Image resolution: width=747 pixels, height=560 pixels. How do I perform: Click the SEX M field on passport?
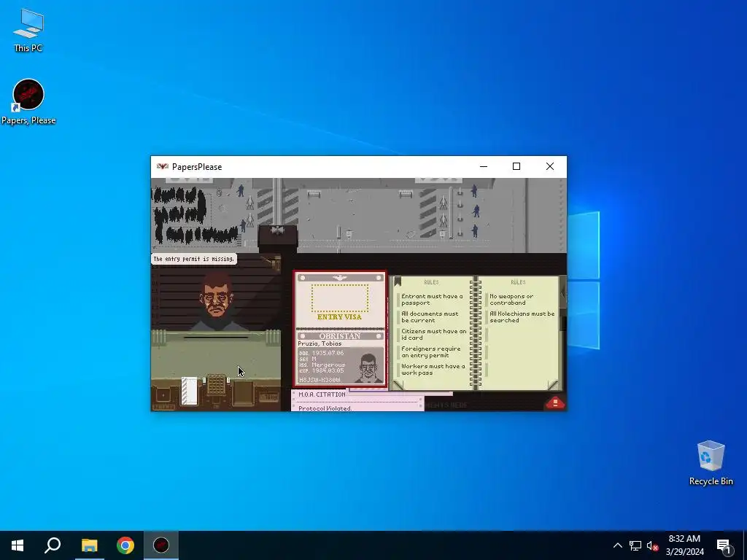pyautogui.click(x=308, y=359)
